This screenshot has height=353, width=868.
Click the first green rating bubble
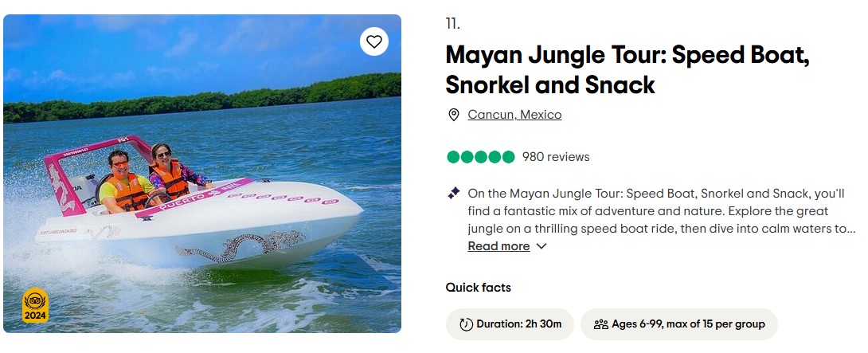point(453,157)
